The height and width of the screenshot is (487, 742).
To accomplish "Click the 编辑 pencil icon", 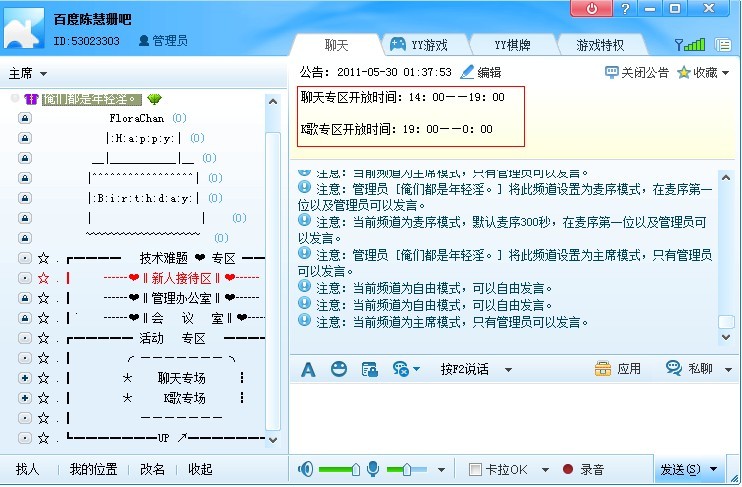I will point(467,72).
